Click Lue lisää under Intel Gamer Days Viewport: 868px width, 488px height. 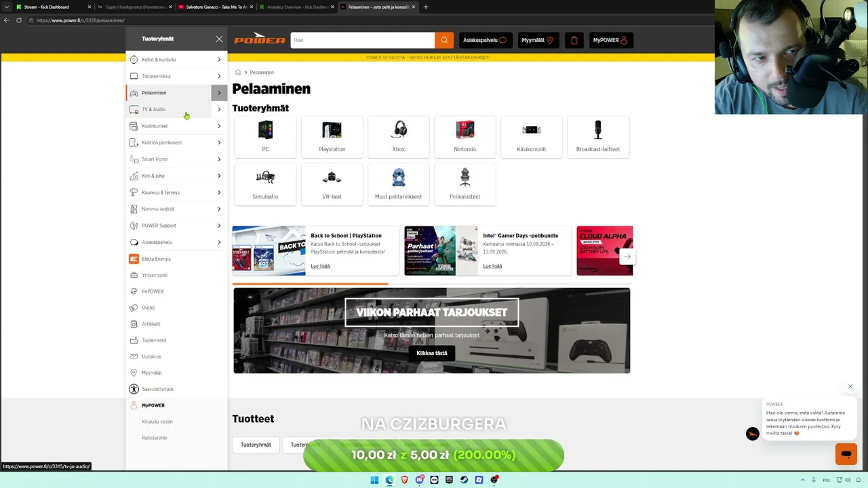pyautogui.click(x=492, y=266)
